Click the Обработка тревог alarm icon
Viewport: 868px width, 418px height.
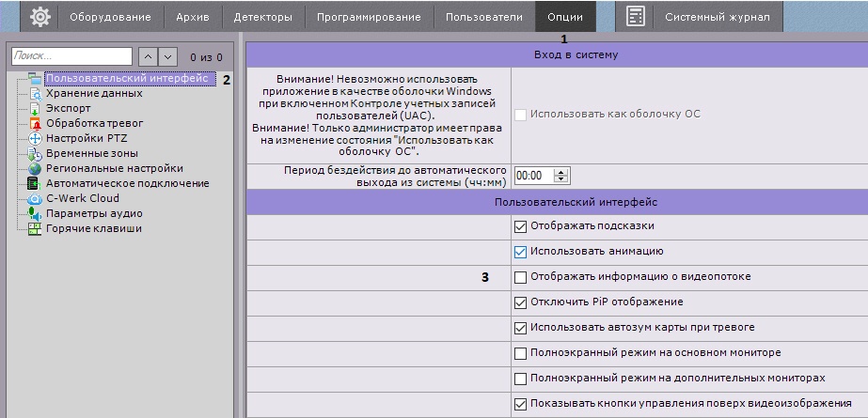tap(35, 124)
